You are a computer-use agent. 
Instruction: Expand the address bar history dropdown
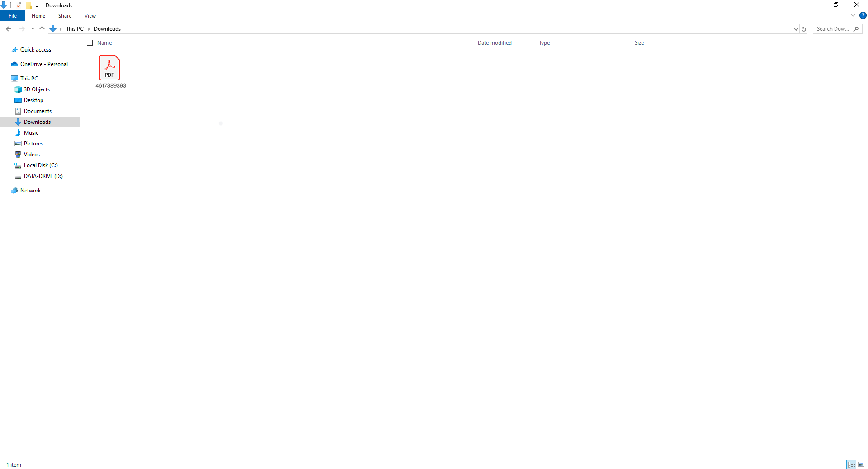(x=796, y=29)
